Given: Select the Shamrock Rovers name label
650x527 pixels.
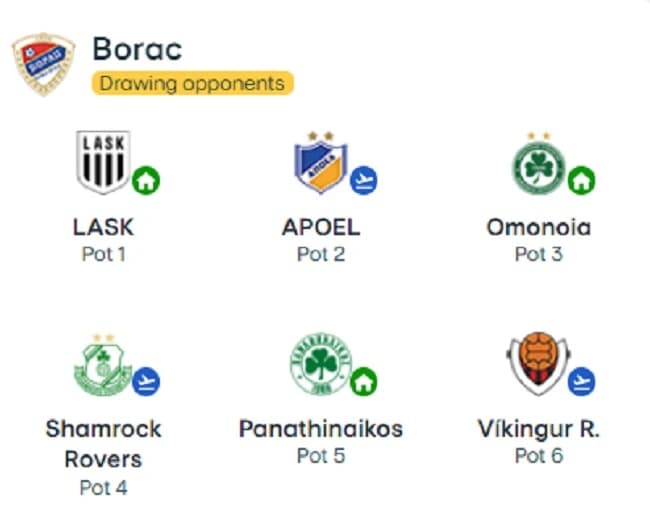Looking at the screenshot, I should pyautogui.click(x=103, y=444).
